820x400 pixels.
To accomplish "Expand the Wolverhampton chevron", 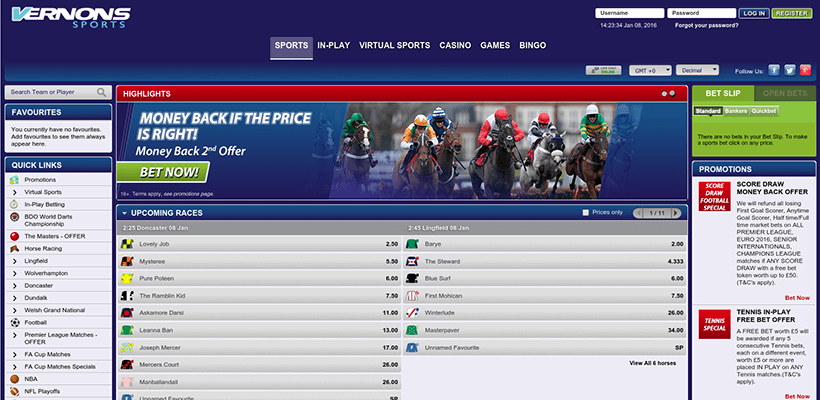I will point(15,273).
